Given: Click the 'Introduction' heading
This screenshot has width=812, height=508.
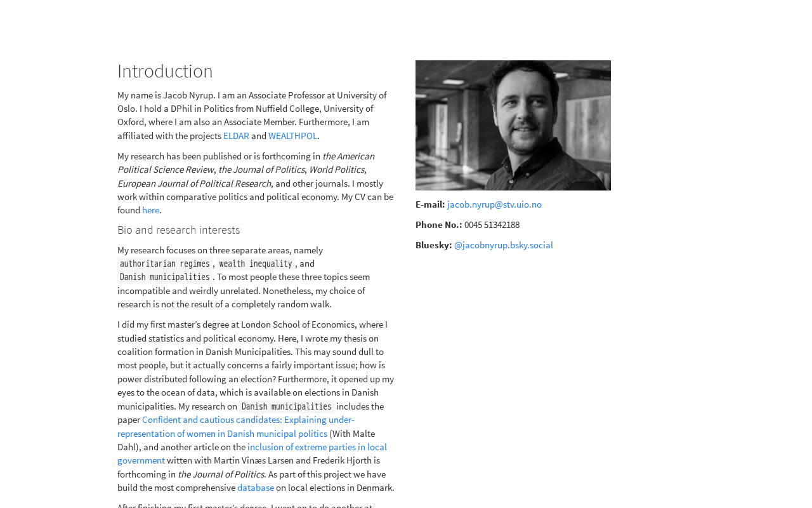Looking at the screenshot, I should pyautogui.click(x=165, y=71).
